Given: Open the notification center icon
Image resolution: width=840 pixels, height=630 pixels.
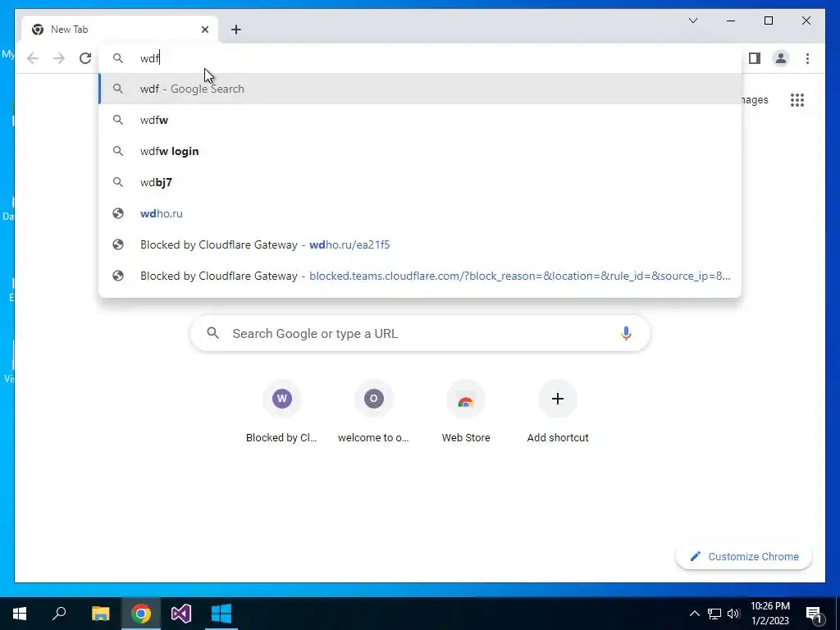Looking at the screenshot, I should [x=815, y=614].
